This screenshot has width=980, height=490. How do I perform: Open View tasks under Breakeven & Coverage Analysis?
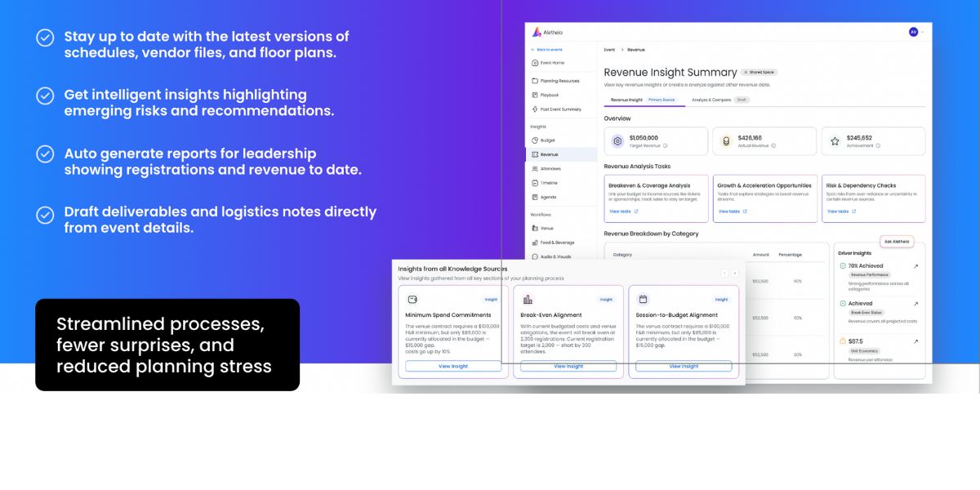(622, 212)
